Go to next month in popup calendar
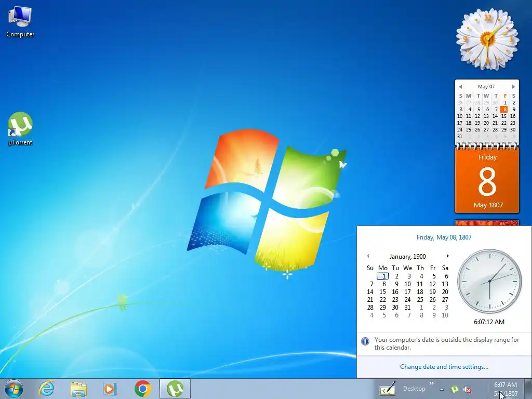This screenshot has width=532, height=399. coord(447,256)
